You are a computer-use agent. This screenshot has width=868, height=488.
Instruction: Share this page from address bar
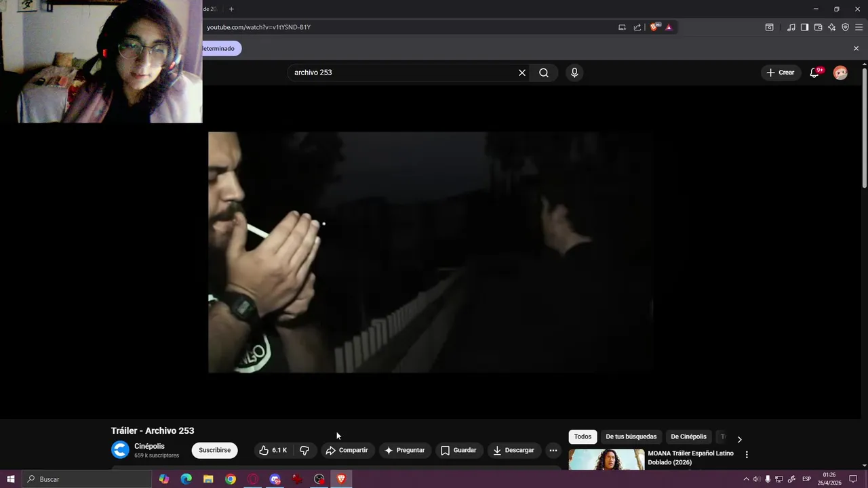point(637,27)
